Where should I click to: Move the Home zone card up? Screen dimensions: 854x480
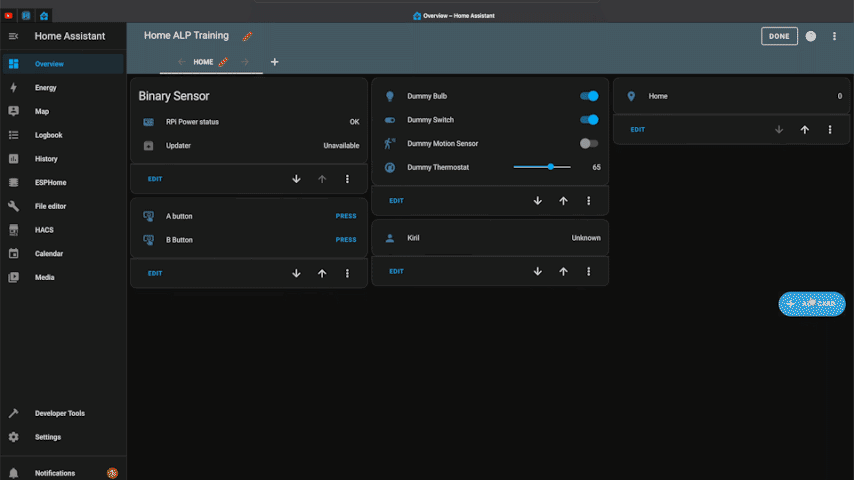[x=804, y=130]
